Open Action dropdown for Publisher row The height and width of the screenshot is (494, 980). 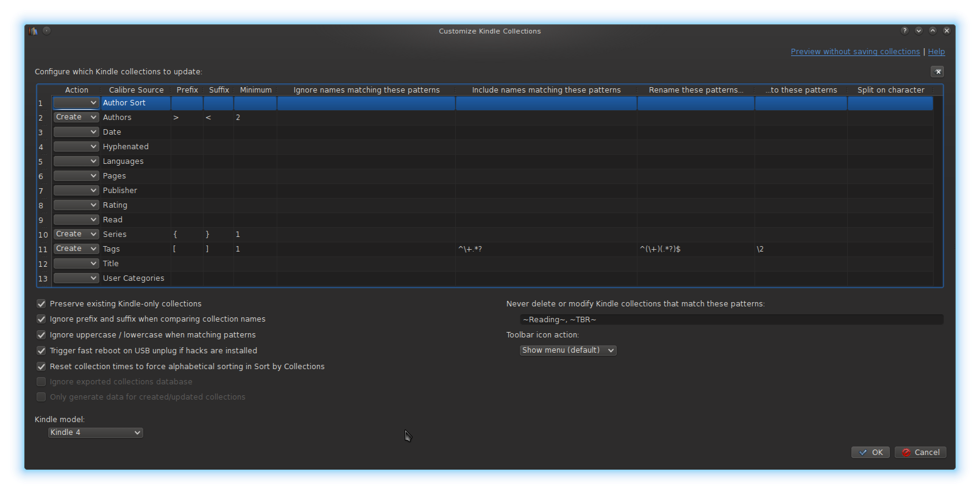76,191
